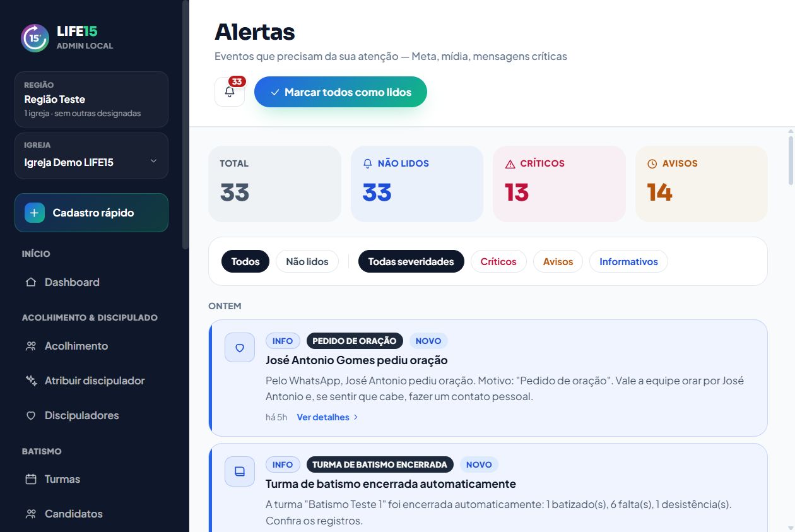Click the Acolhimento people icon
This screenshot has height=532, width=795.
(x=30, y=346)
